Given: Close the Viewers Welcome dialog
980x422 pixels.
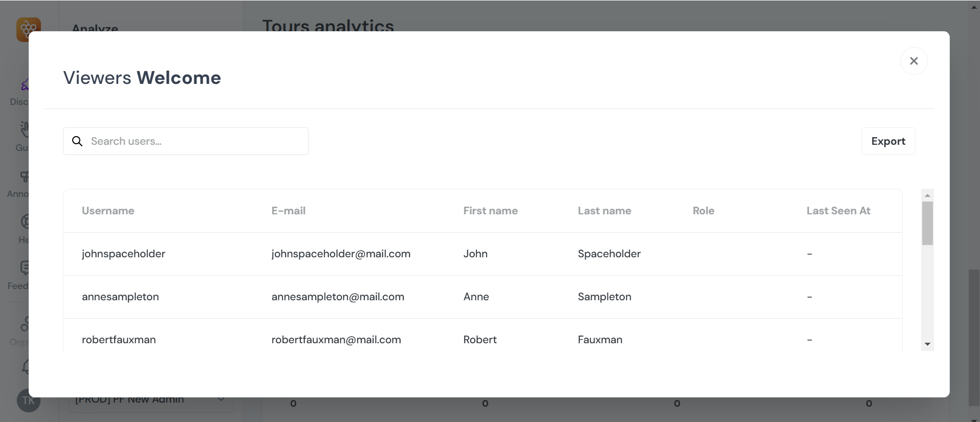Looking at the screenshot, I should 913,61.
